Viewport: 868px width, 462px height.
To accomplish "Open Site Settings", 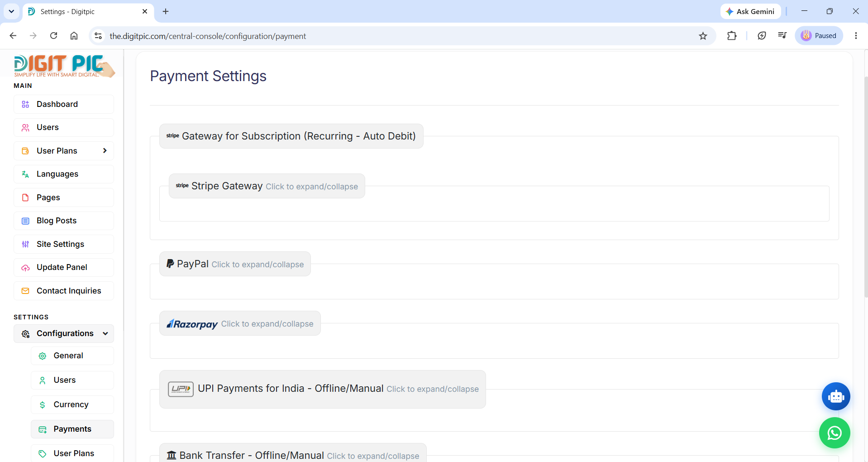I will click(64, 244).
